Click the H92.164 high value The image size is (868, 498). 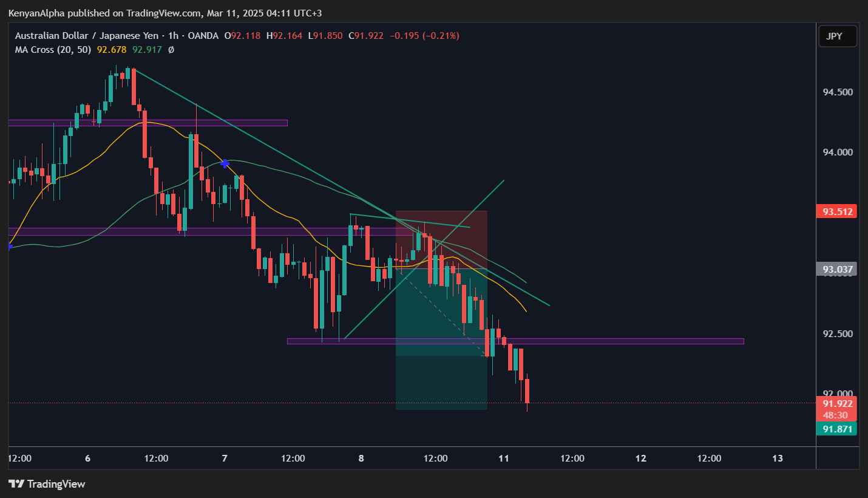[284, 36]
